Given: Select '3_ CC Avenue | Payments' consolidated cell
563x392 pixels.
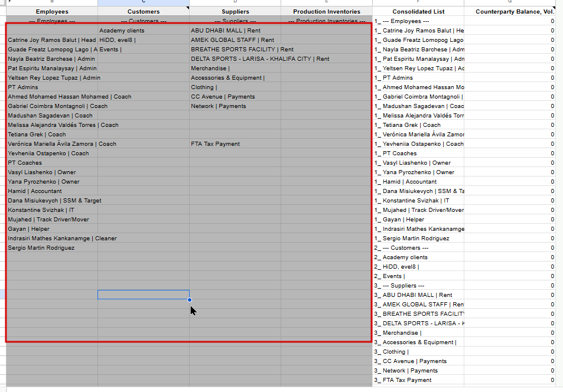Looking at the screenshot, I should tap(418, 361).
